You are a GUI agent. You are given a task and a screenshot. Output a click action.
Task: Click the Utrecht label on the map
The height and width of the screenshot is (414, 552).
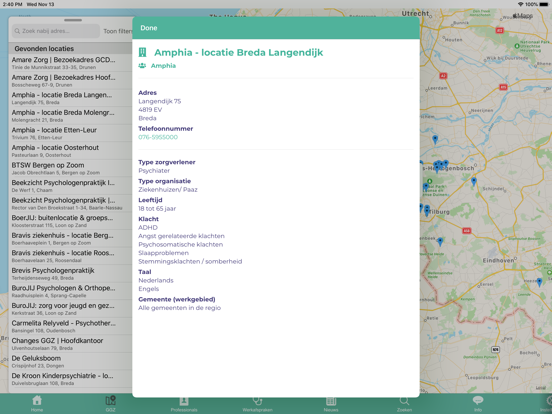(415, 13)
